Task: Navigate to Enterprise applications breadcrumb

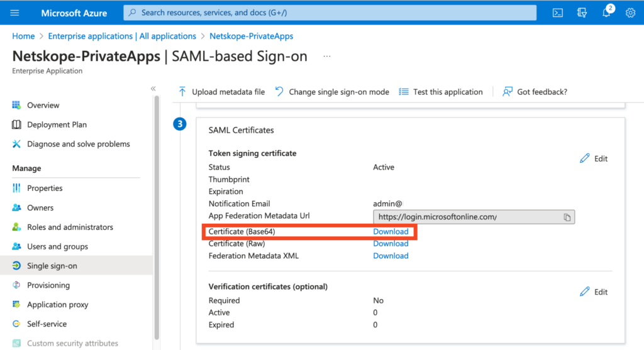Action: (x=122, y=36)
